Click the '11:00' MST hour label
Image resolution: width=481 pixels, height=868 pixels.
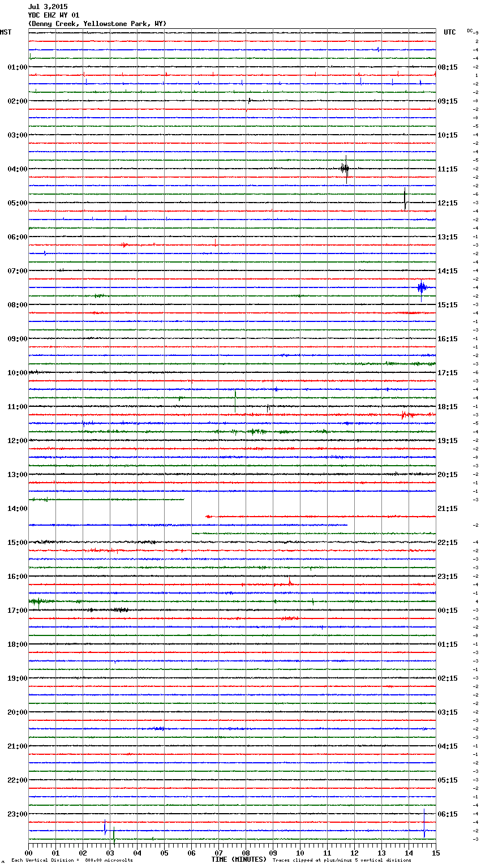(18, 407)
